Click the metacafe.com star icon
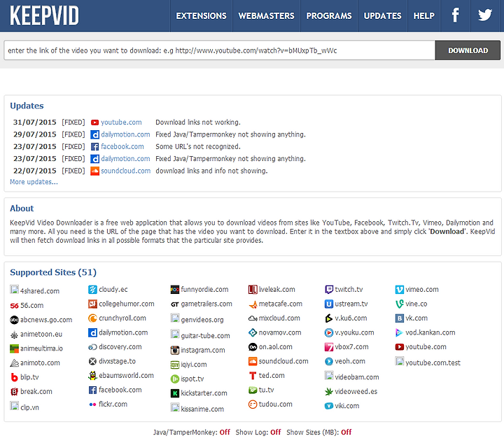Screen dimensions: 504x443 click(x=253, y=304)
